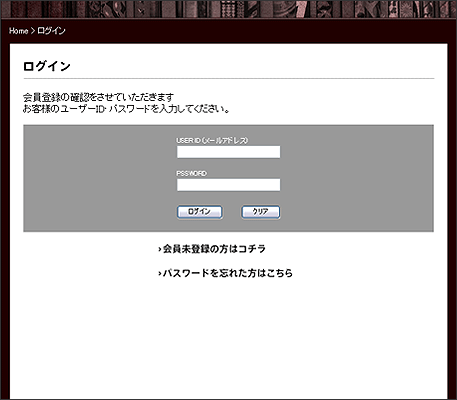Focus the PSSWORD input field
457x400 pixels.
click(x=228, y=185)
